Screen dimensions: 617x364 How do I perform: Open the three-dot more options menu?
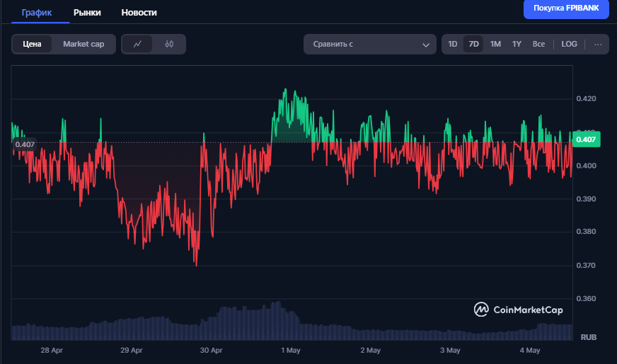pyautogui.click(x=598, y=44)
